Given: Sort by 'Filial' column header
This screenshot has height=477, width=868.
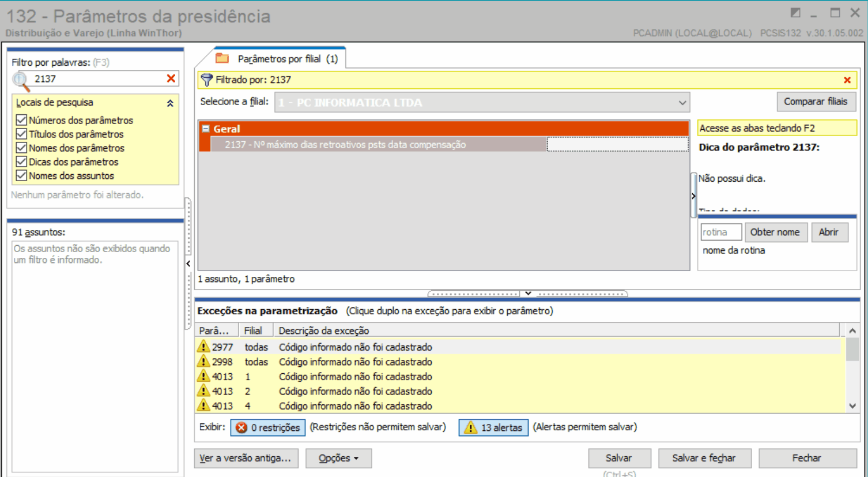Looking at the screenshot, I should click(257, 330).
